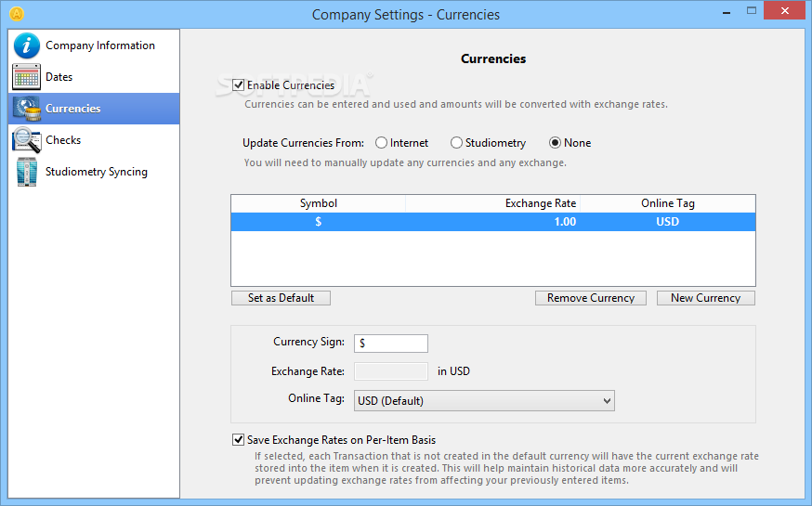The height and width of the screenshot is (506, 812).
Task: Close the Company Settings window
Action: point(784,10)
